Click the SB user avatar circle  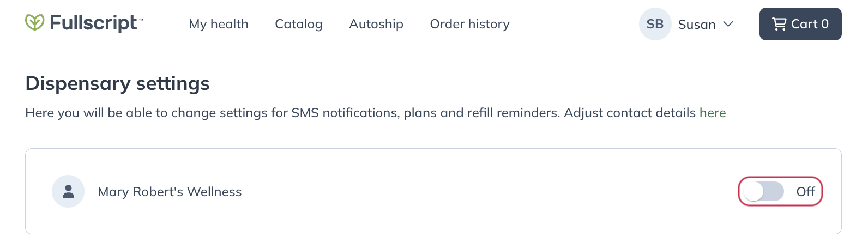(x=655, y=24)
